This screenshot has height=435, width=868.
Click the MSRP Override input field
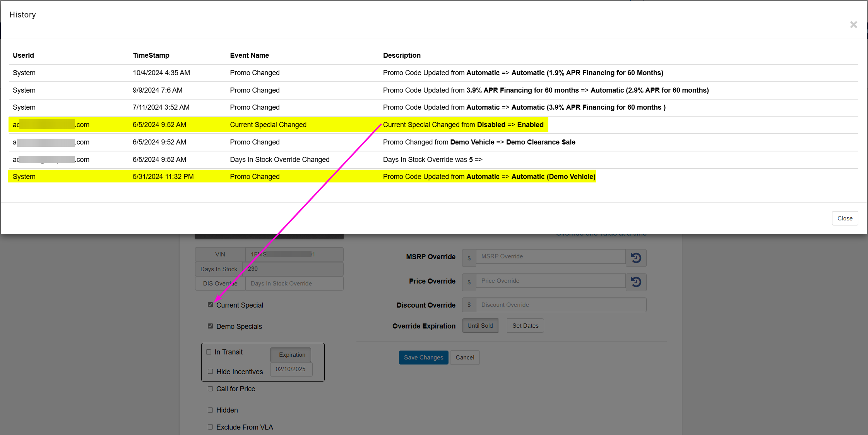point(550,256)
